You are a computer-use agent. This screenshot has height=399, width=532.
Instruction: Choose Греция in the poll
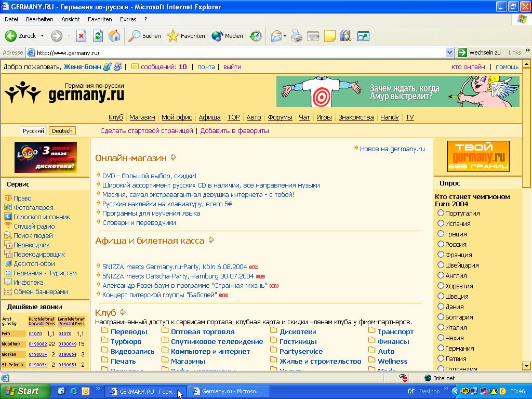(441, 233)
